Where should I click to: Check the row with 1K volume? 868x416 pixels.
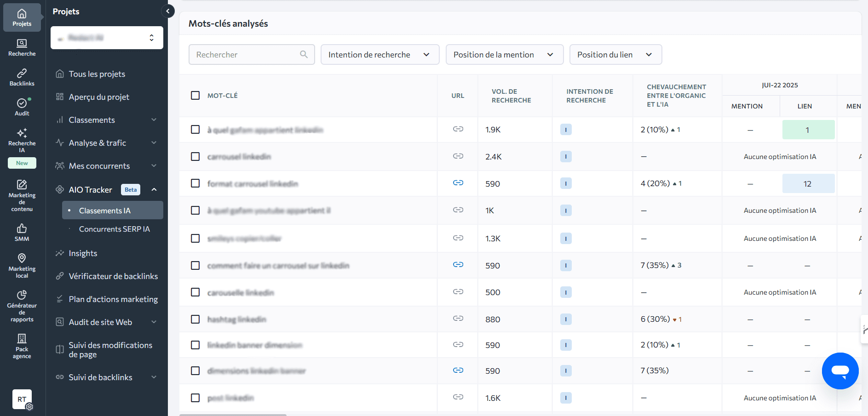[195, 211]
